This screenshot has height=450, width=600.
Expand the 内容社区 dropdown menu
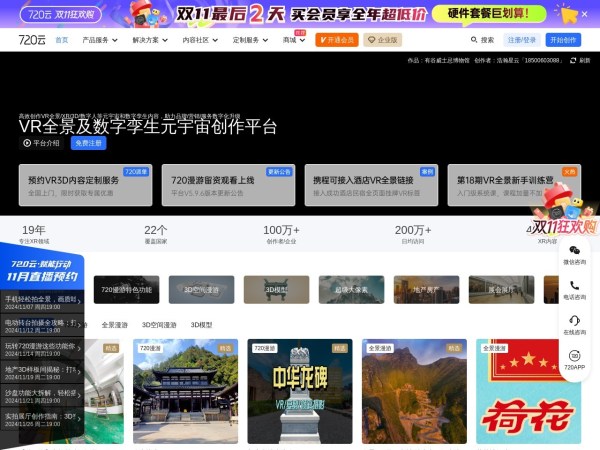(x=198, y=40)
